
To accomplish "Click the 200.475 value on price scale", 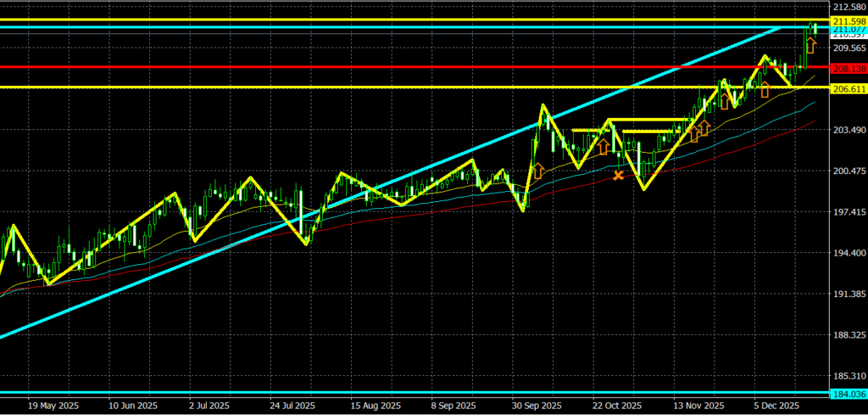I will (849, 171).
